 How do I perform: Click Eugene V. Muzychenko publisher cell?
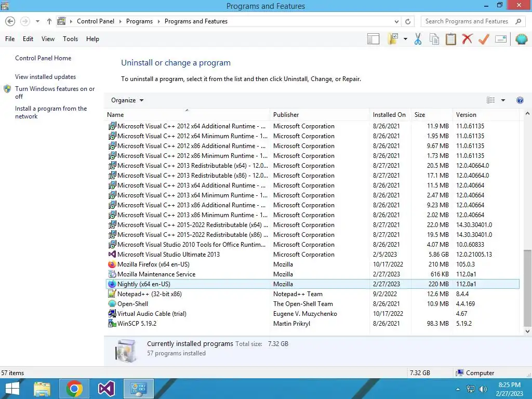click(x=305, y=313)
